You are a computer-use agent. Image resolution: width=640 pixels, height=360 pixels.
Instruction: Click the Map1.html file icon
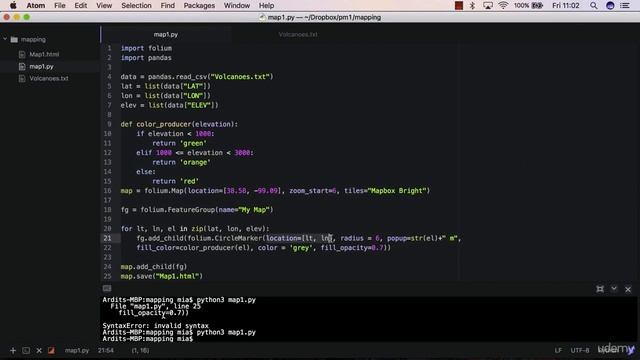coord(22,54)
